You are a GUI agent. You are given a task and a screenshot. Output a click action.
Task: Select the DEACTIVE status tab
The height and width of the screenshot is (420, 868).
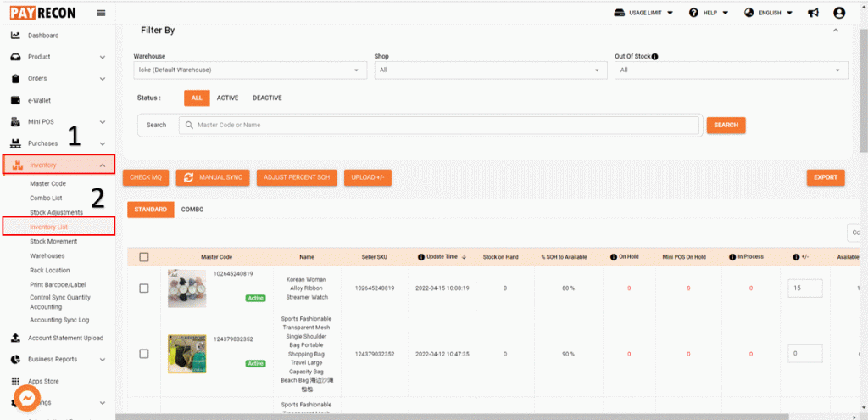click(x=267, y=98)
